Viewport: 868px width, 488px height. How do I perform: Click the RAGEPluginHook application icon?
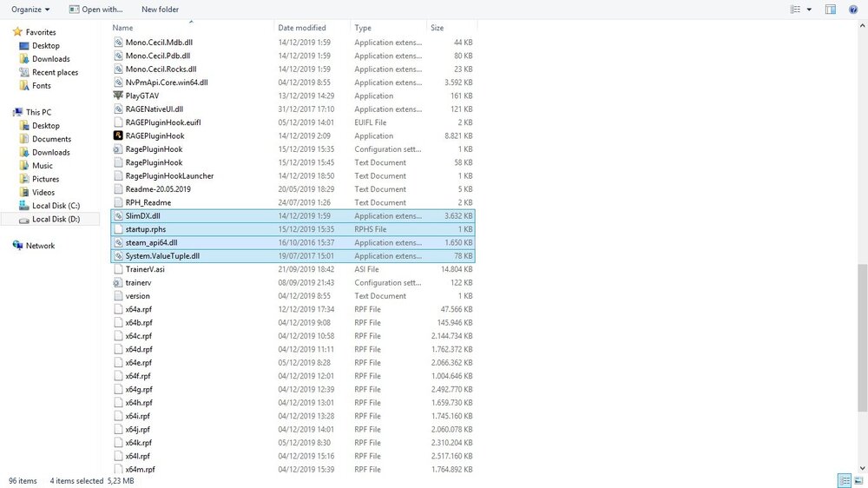pyautogui.click(x=118, y=135)
